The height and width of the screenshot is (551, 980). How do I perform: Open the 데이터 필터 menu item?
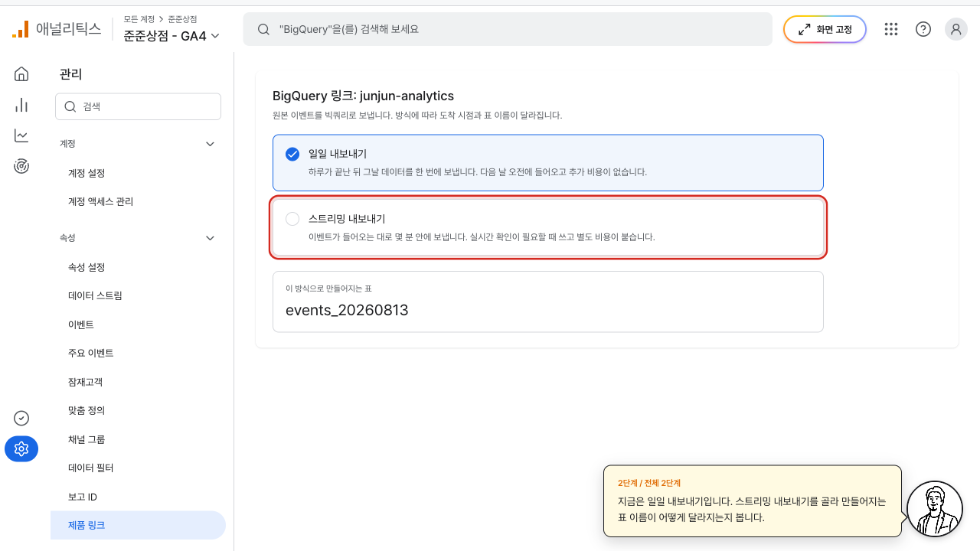(x=138, y=468)
